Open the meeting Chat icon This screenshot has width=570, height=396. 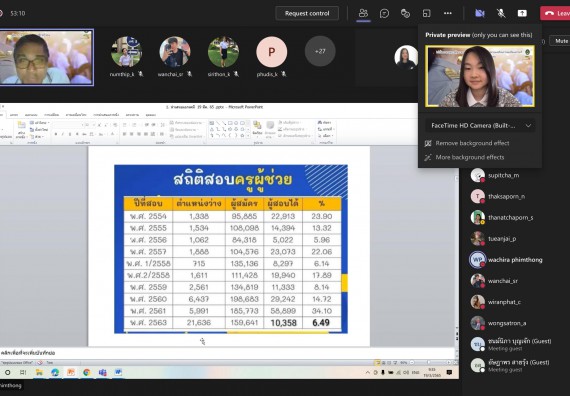pos(384,13)
